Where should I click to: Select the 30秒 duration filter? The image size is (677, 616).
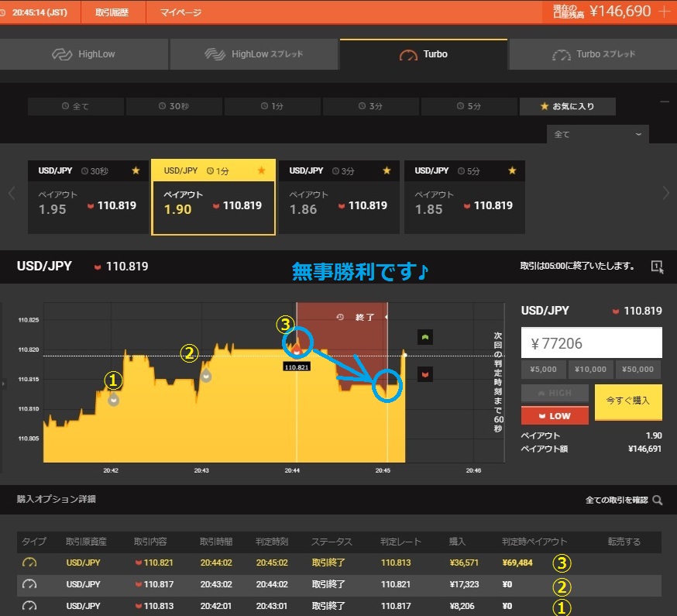[174, 106]
